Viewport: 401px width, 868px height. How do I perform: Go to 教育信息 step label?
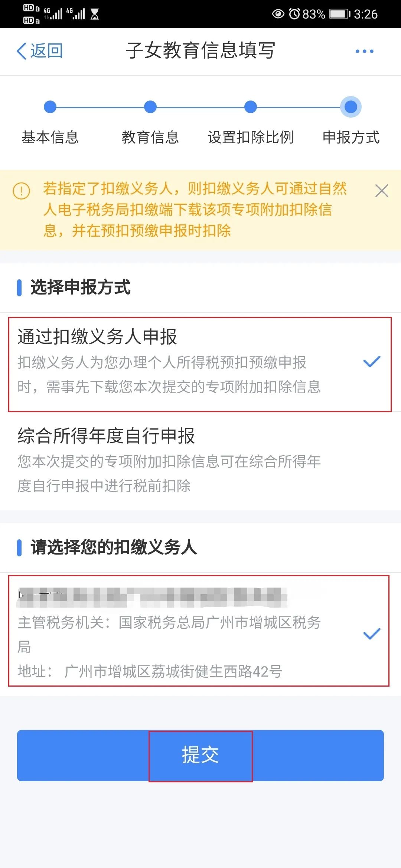click(150, 137)
